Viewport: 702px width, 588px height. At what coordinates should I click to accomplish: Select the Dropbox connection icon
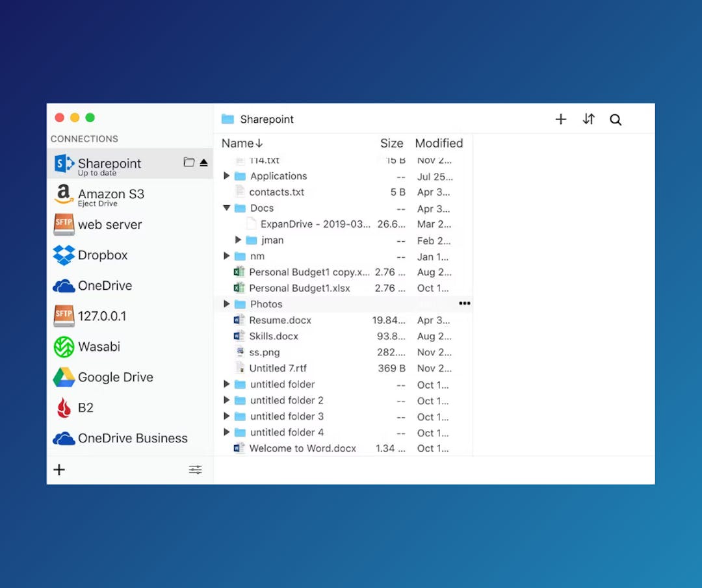click(x=64, y=255)
